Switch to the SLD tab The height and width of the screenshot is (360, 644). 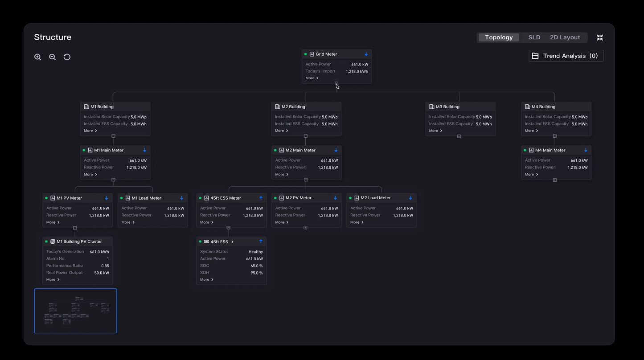[x=534, y=37]
